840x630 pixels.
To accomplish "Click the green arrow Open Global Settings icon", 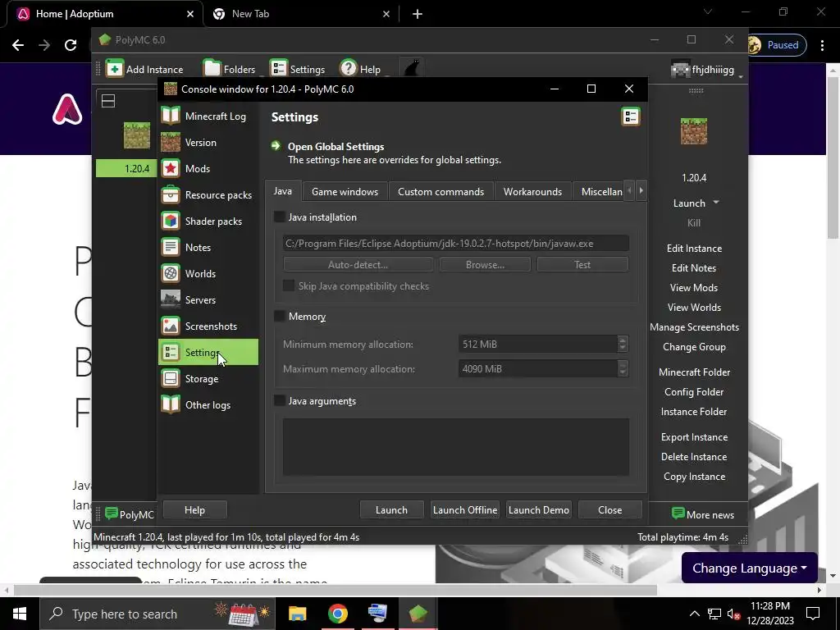I will coord(276,146).
